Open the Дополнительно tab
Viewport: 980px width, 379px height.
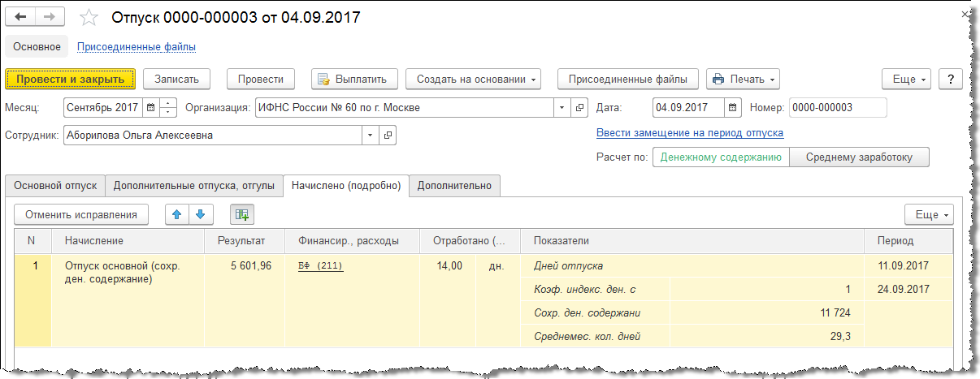click(x=454, y=186)
